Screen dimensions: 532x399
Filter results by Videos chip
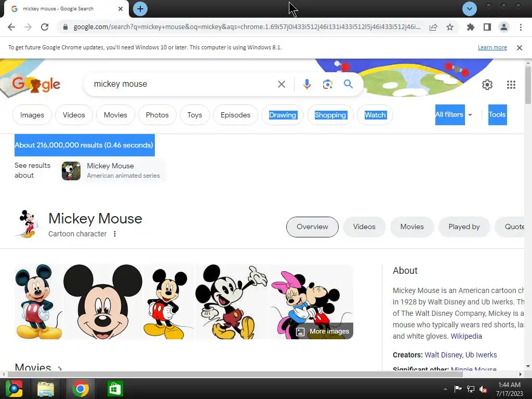[x=74, y=115]
